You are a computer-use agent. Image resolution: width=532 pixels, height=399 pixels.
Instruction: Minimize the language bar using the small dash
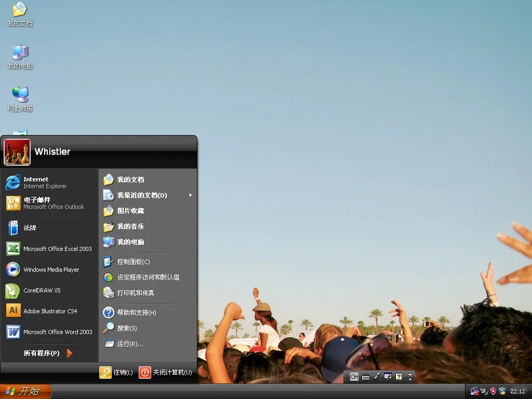[410, 374]
